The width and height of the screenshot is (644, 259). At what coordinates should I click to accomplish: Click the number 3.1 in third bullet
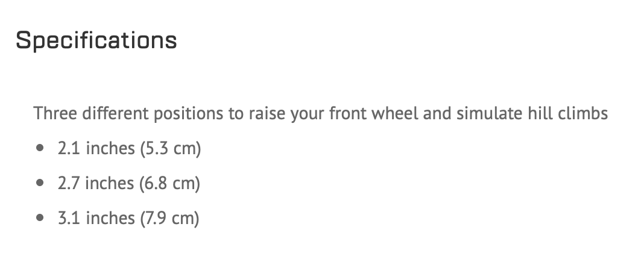pyautogui.click(x=69, y=218)
